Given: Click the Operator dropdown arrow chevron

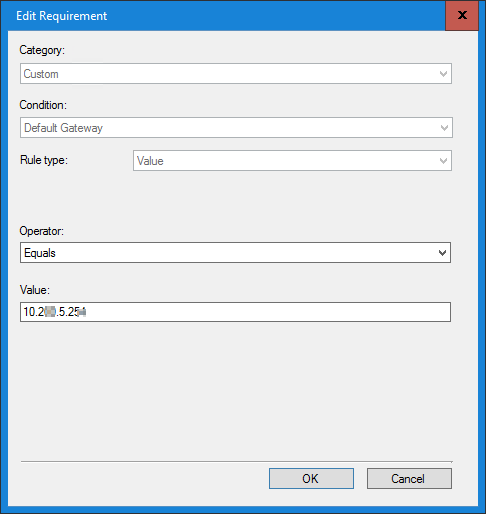Looking at the screenshot, I should point(442,253).
